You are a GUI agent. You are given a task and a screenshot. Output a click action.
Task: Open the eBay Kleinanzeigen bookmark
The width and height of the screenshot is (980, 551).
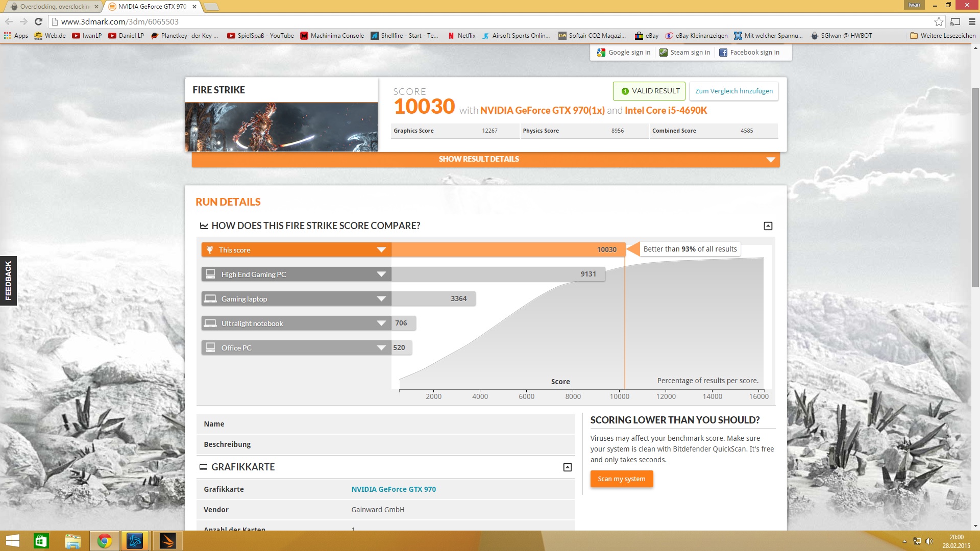(696, 36)
